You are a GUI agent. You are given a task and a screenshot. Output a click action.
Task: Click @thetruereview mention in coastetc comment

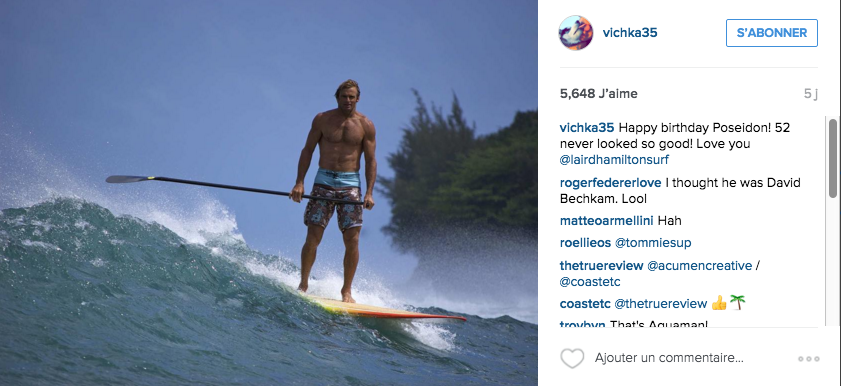point(660,304)
